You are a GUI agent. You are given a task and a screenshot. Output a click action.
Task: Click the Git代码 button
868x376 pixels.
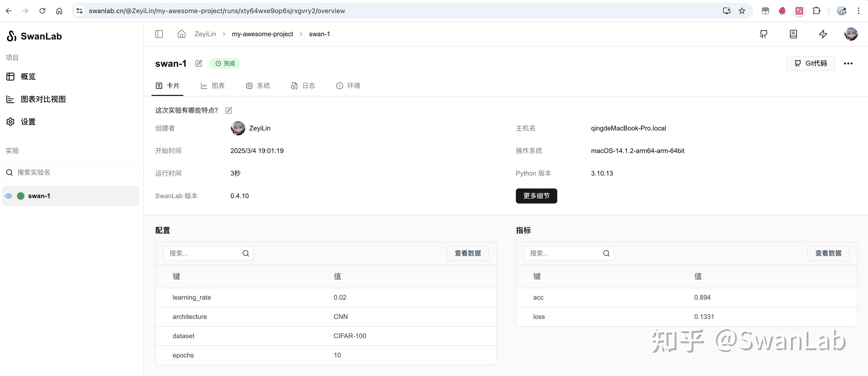click(x=810, y=63)
